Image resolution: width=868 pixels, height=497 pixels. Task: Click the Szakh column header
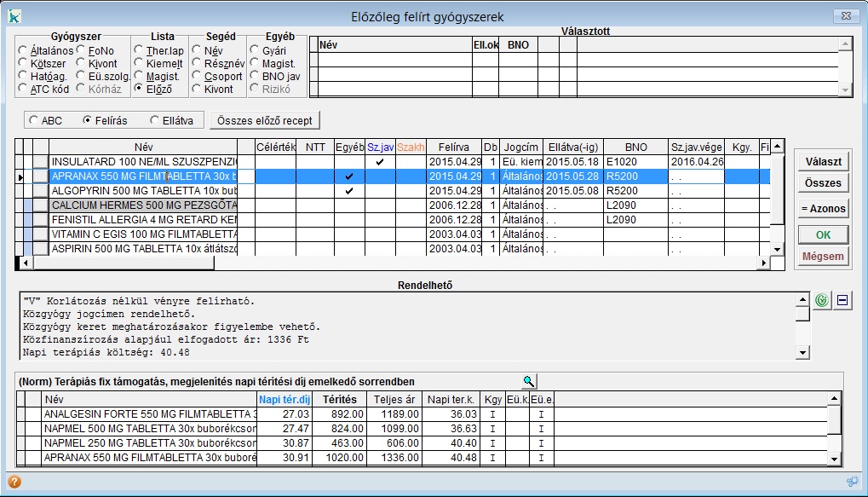(411, 147)
